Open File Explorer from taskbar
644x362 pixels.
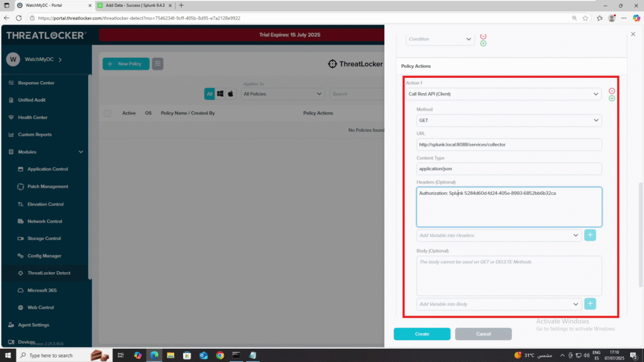coord(170,356)
